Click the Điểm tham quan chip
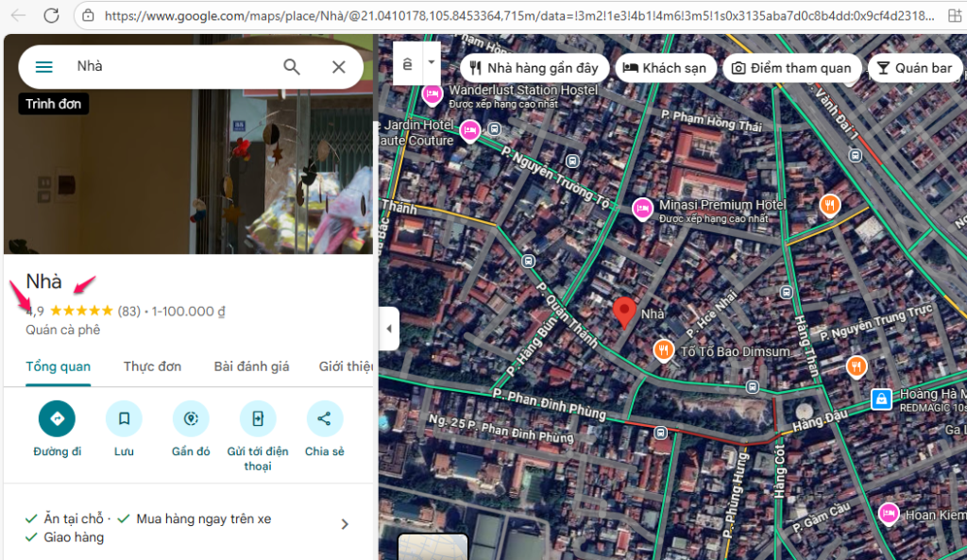 (790, 68)
